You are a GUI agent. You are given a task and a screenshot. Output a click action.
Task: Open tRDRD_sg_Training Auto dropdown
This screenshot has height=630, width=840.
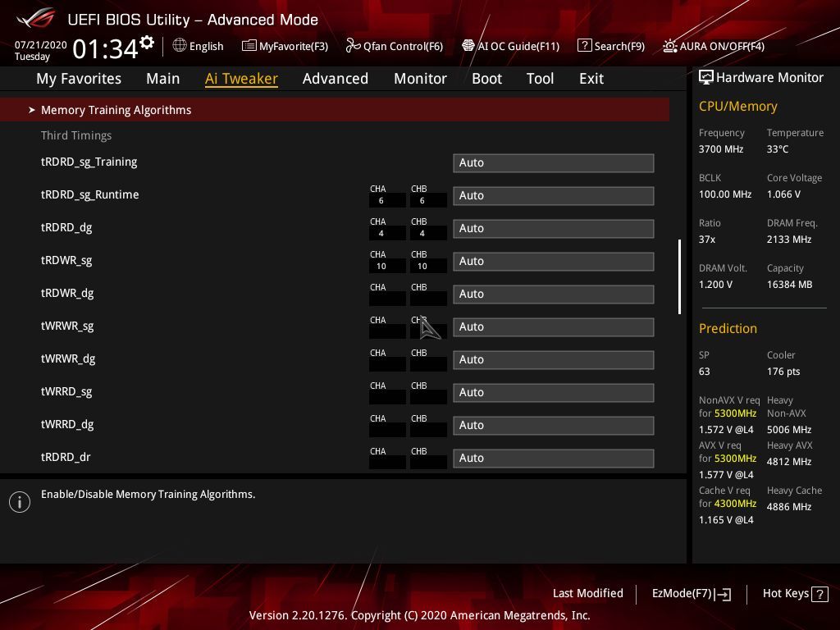(x=554, y=163)
